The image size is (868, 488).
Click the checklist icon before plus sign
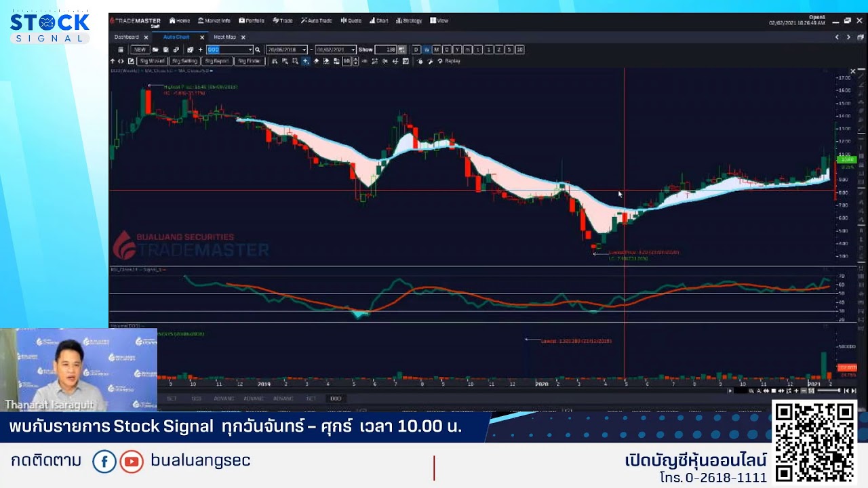[x=190, y=49]
